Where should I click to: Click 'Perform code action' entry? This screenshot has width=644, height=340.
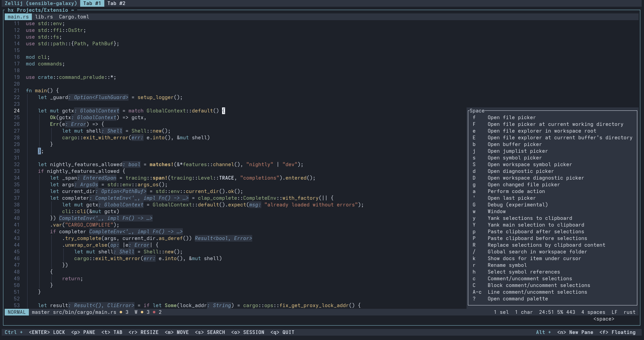tap(552, 191)
